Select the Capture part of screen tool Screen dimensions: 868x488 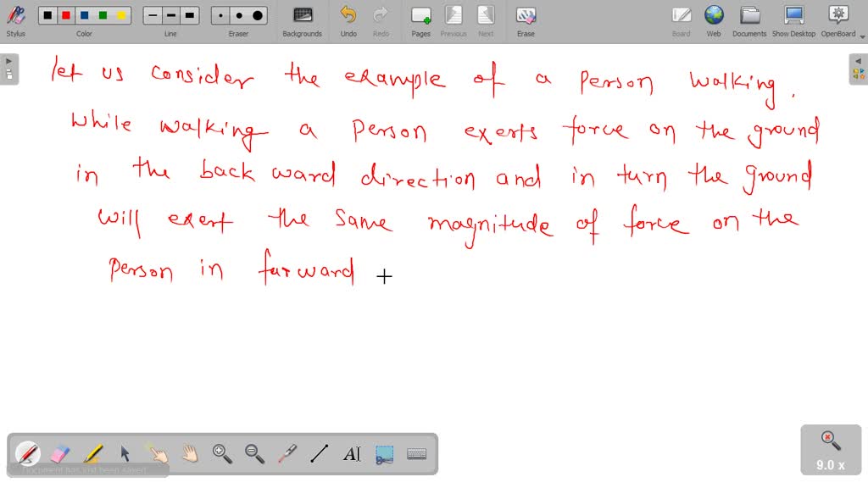coord(384,455)
